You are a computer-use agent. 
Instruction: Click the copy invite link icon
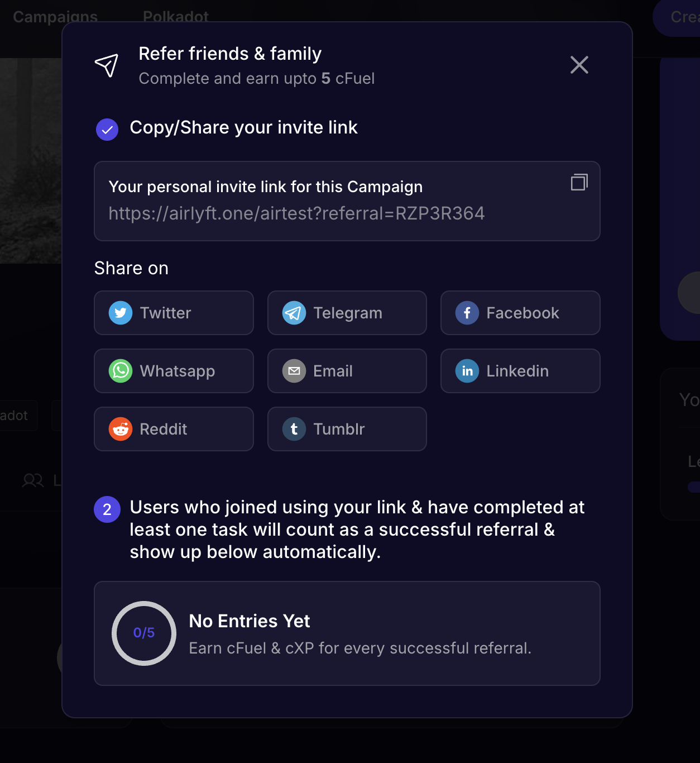click(x=579, y=182)
